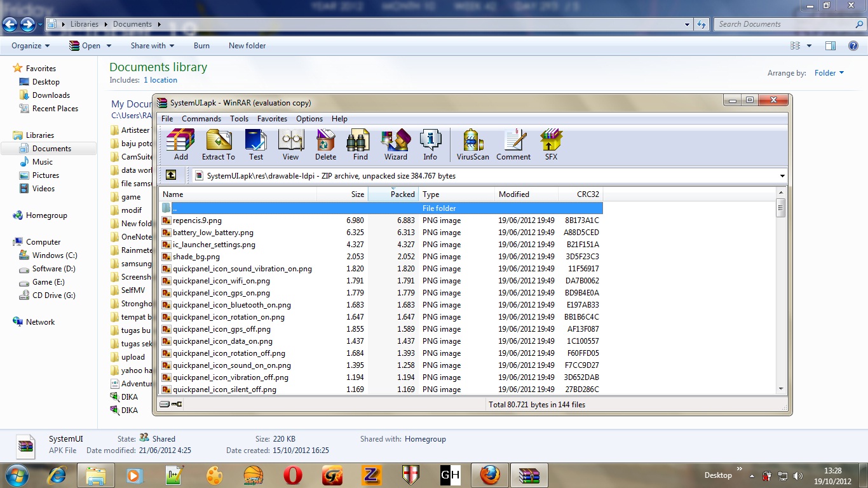Open the Comment tool

click(x=513, y=145)
